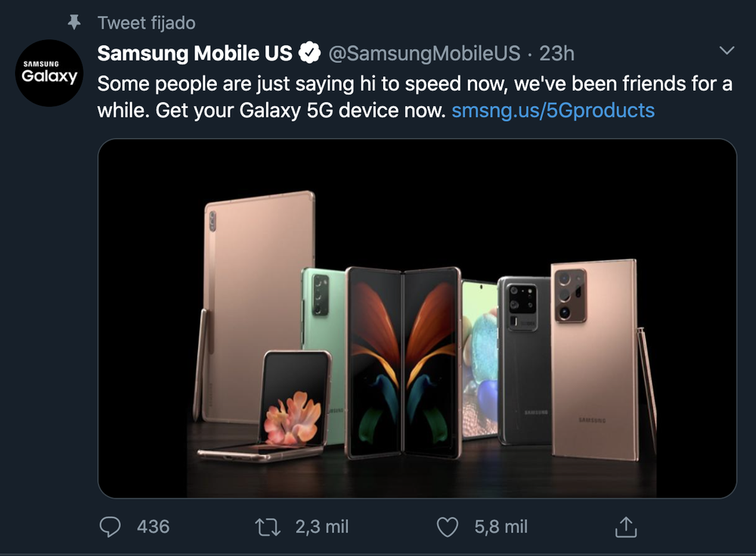This screenshot has height=556, width=756.
Task: Share the tweet using the share icon
Action: point(626,526)
